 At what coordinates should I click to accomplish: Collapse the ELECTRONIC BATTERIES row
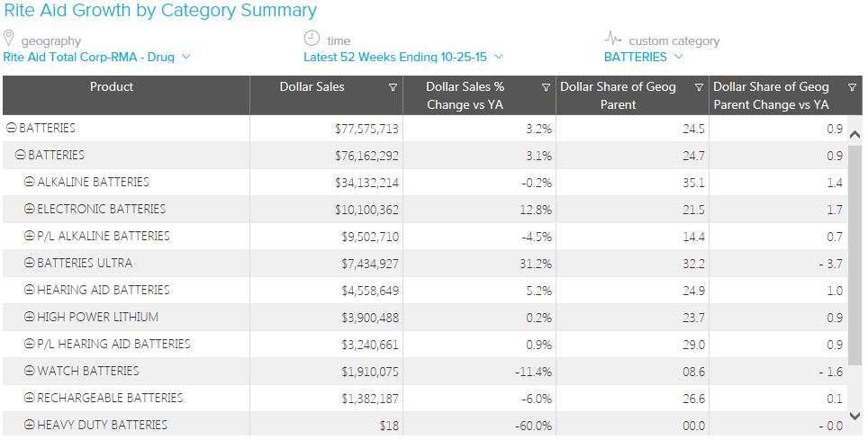(x=30, y=209)
